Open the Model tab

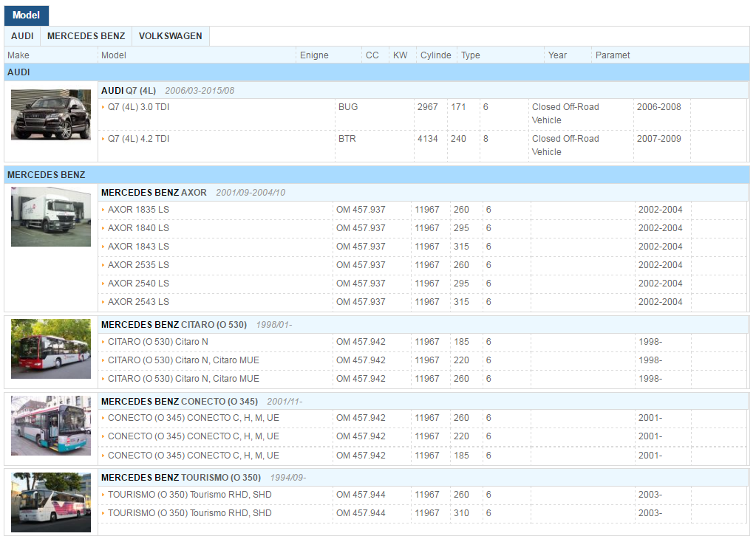pos(26,16)
